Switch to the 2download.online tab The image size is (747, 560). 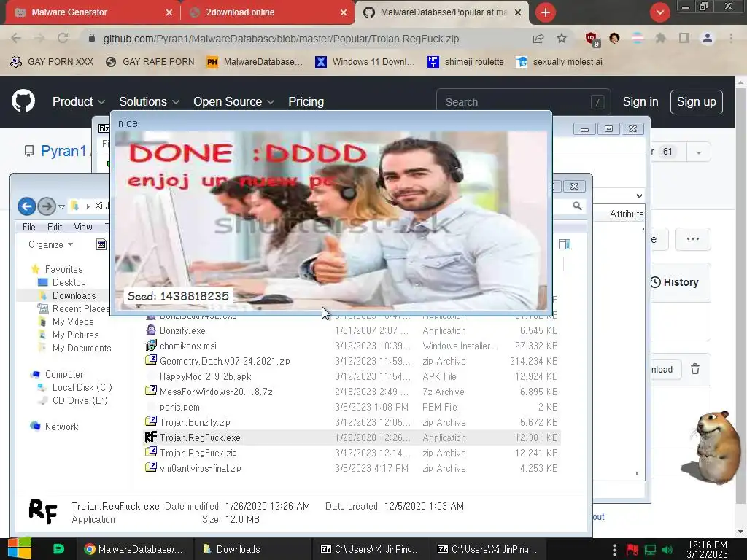(x=268, y=12)
